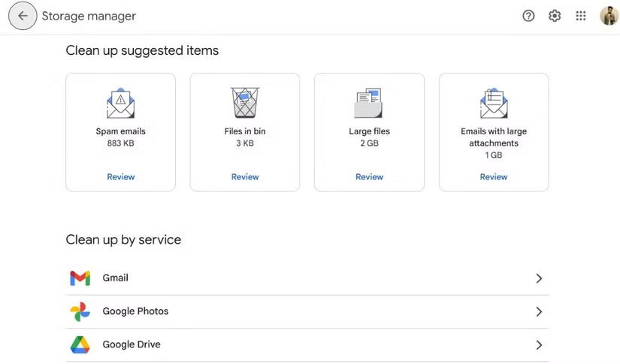Expand the Google Photos row chevron
This screenshot has height=364, width=620.
click(539, 311)
